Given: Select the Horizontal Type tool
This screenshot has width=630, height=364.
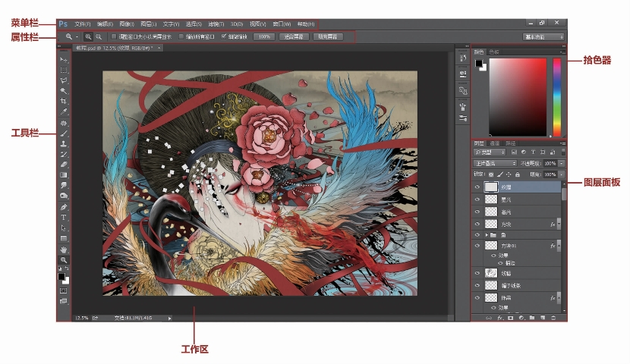Looking at the screenshot, I should pos(64,218).
